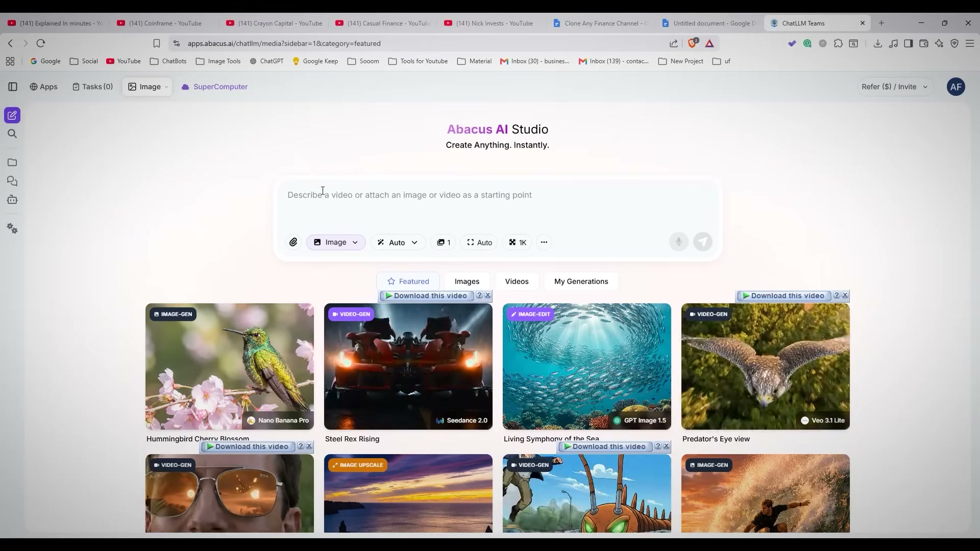This screenshot has width=980, height=551.
Task: Open a new browser tab
Action: tap(881, 23)
